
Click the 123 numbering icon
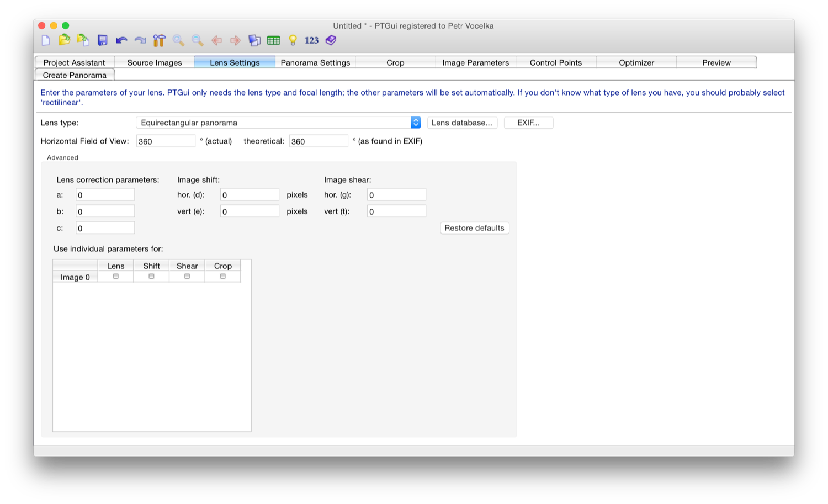(x=311, y=40)
